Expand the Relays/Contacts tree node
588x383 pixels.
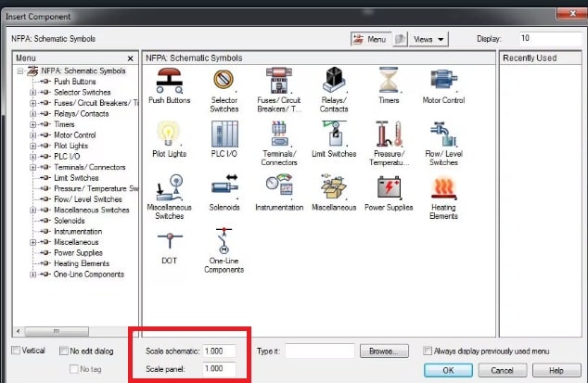(33, 114)
